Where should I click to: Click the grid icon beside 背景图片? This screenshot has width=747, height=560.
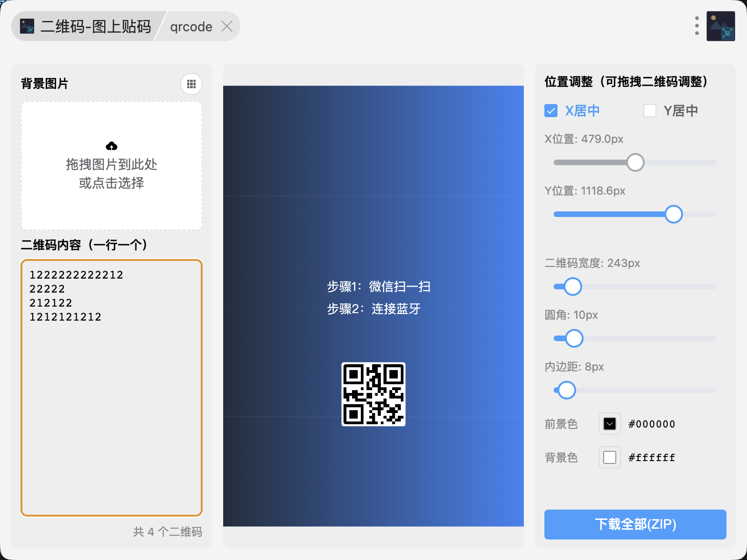click(x=191, y=84)
